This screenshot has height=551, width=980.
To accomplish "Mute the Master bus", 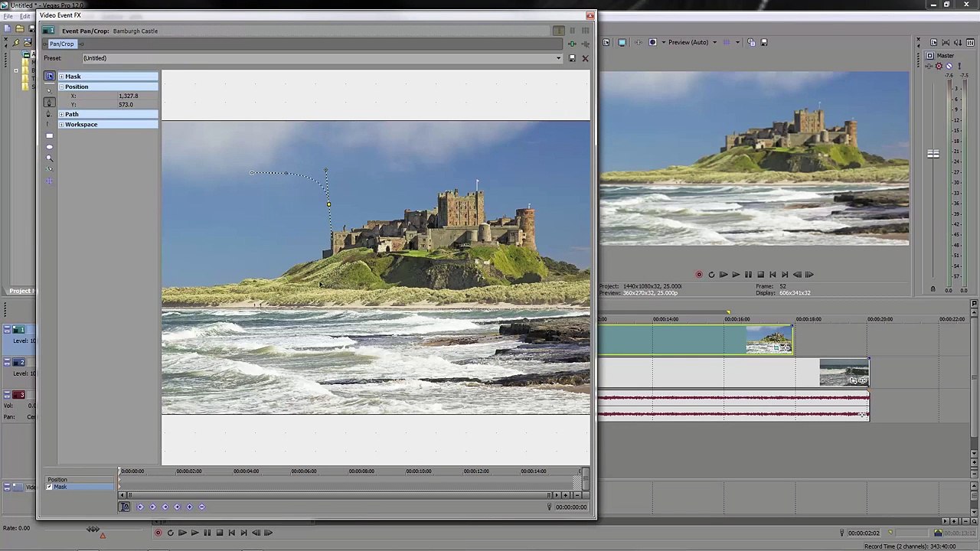I will pyautogui.click(x=949, y=66).
